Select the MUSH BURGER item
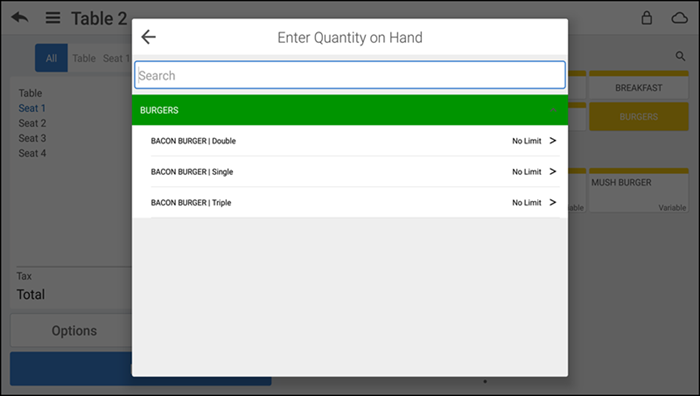700x396 pixels. click(x=638, y=190)
